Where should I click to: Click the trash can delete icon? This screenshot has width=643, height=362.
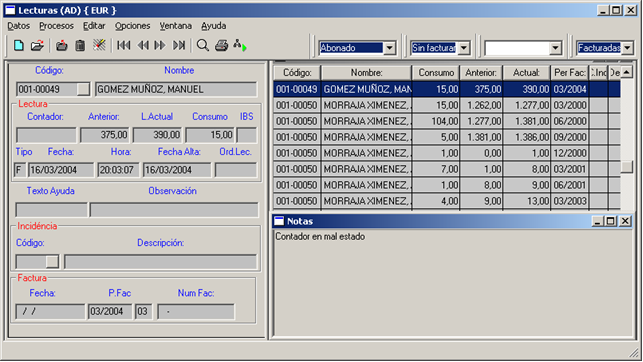click(x=80, y=46)
